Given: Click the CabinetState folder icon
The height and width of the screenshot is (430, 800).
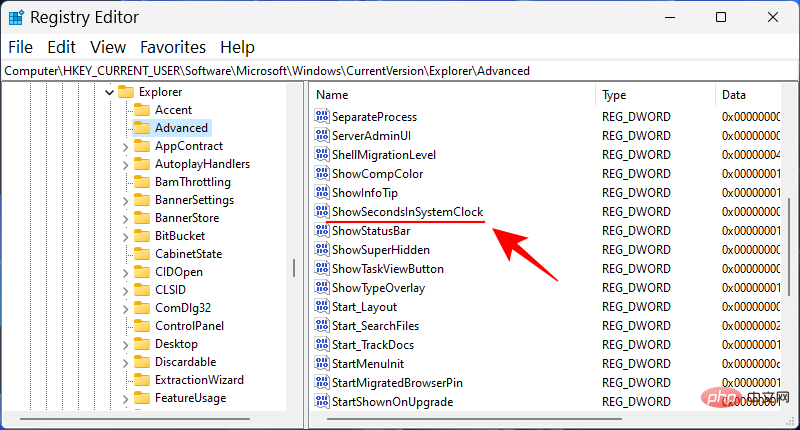Looking at the screenshot, I should (143, 254).
